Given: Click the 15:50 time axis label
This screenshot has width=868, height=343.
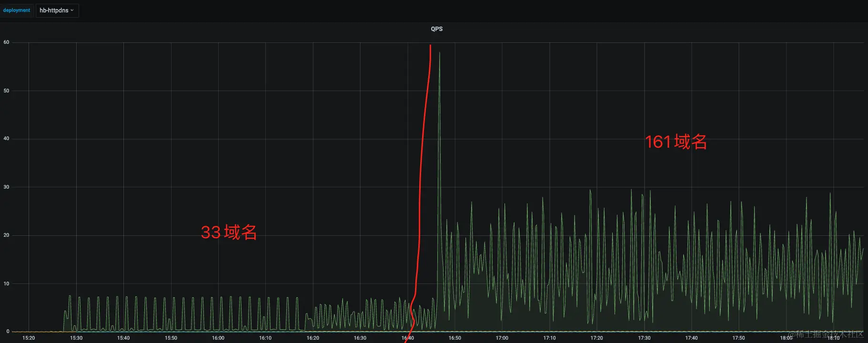Looking at the screenshot, I should pos(171,338).
